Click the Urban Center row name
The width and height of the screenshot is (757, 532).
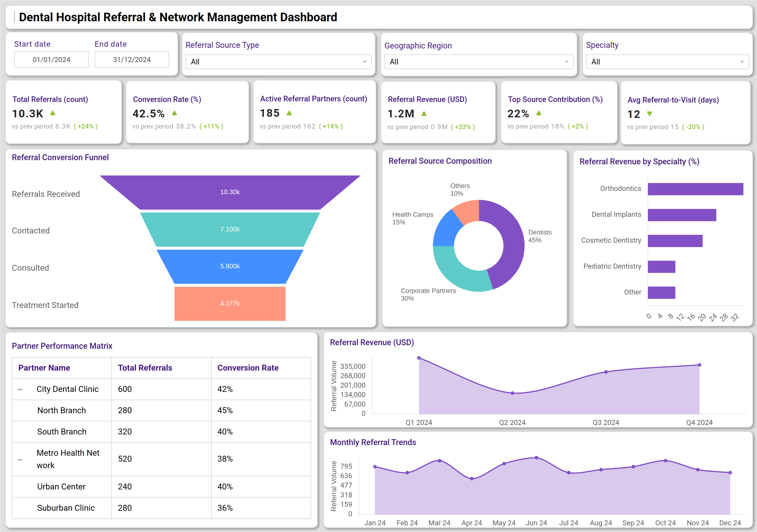pyautogui.click(x=61, y=487)
